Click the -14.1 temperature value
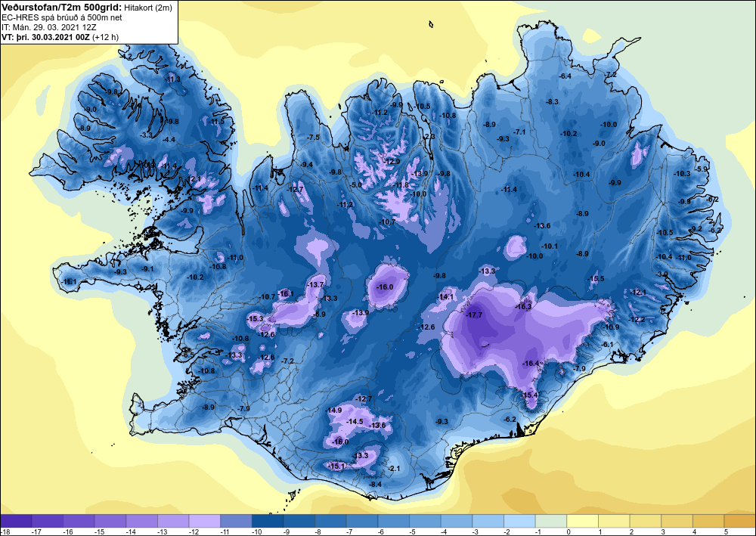 point(445,297)
